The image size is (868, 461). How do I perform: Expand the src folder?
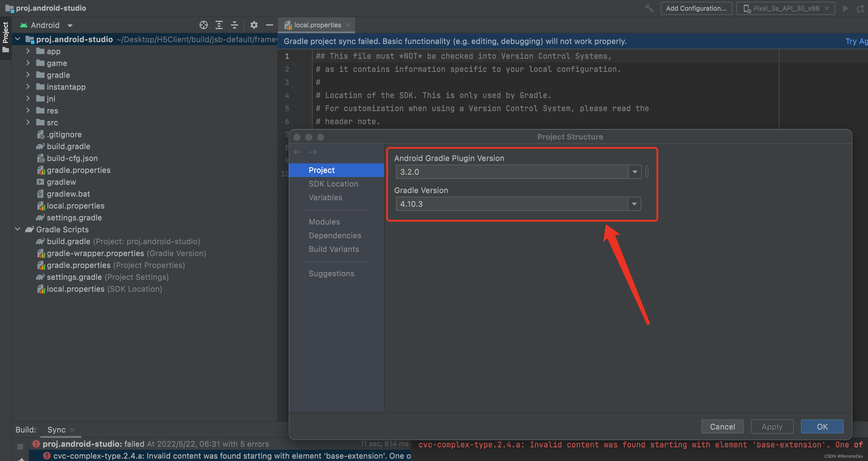[x=28, y=122]
